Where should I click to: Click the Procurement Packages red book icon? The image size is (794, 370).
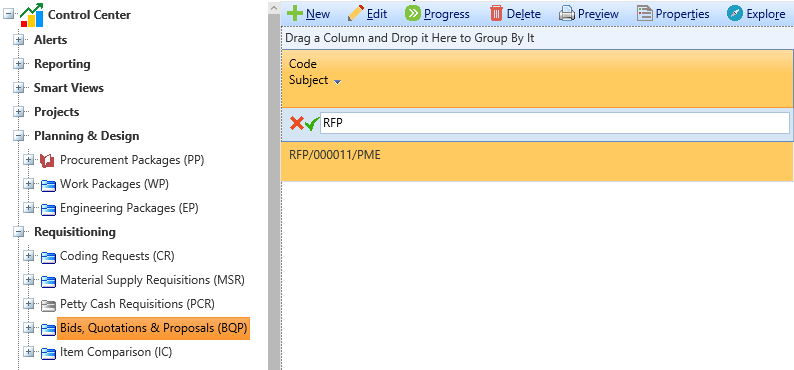(47, 161)
